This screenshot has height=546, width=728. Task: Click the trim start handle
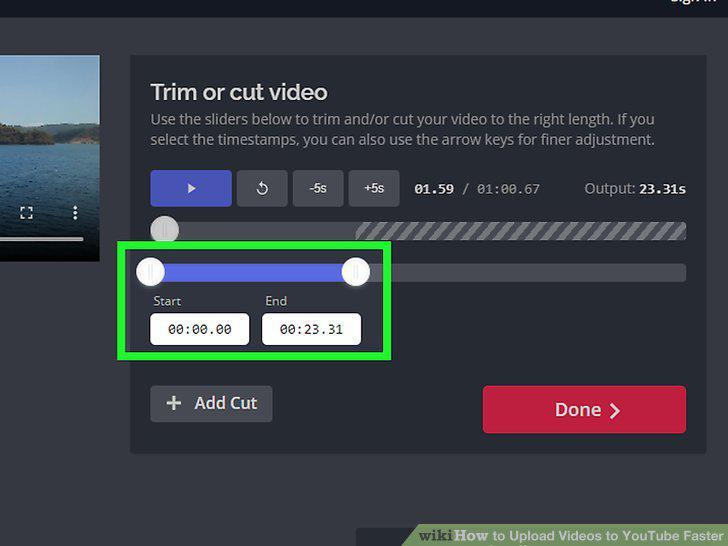pos(150,272)
